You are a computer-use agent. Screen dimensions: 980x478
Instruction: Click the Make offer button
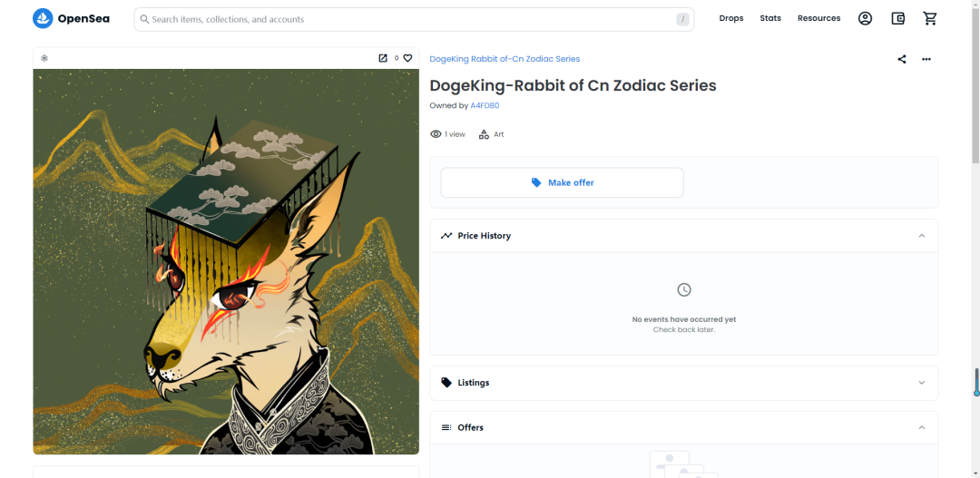[x=562, y=182]
